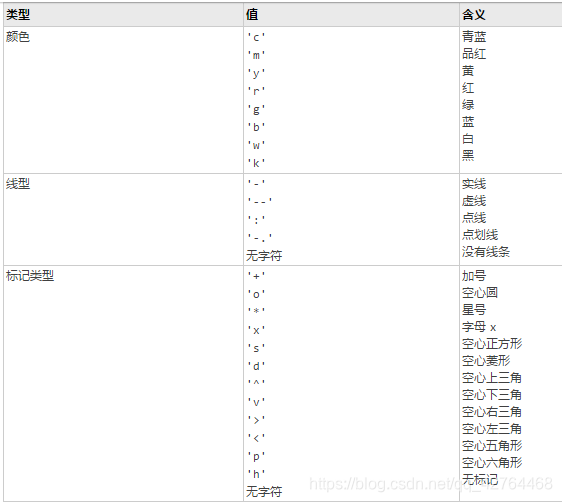Click the 'b' color value
The width and height of the screenshot is (562, 502).
tap(256, 127)
